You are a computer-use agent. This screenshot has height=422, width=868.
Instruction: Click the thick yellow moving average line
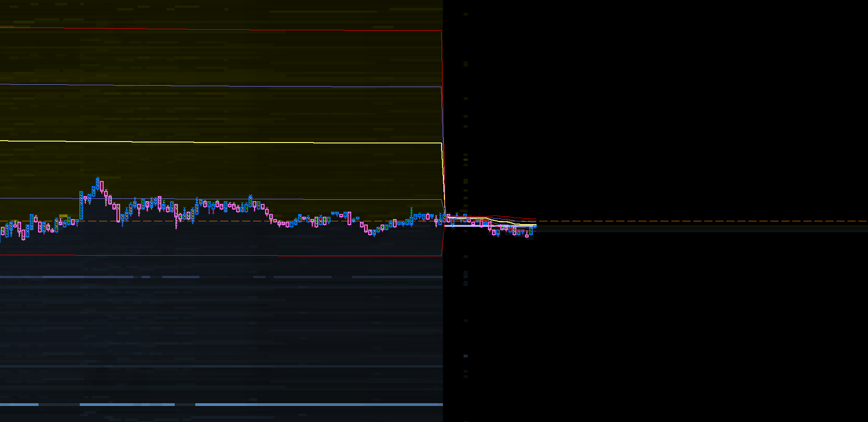[x=220, y=142]
